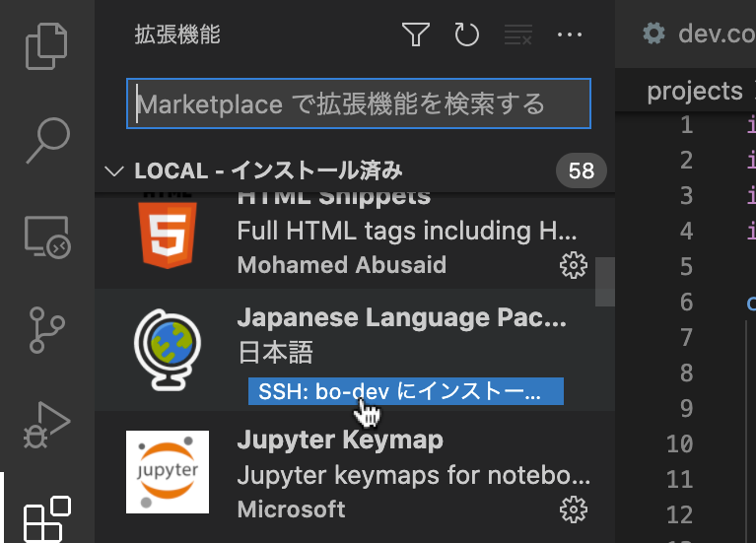Click the installed extensions count badge 58
Screen dimensions: 756x543
(x=581, y=170)
